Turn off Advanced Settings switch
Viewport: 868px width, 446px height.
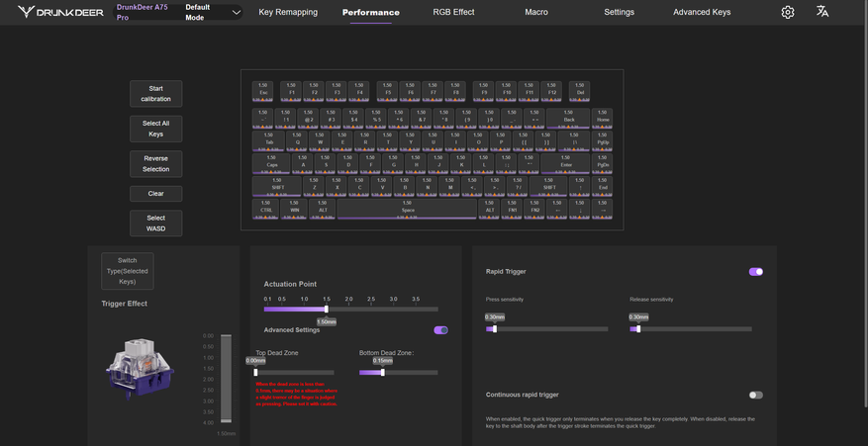440,330
